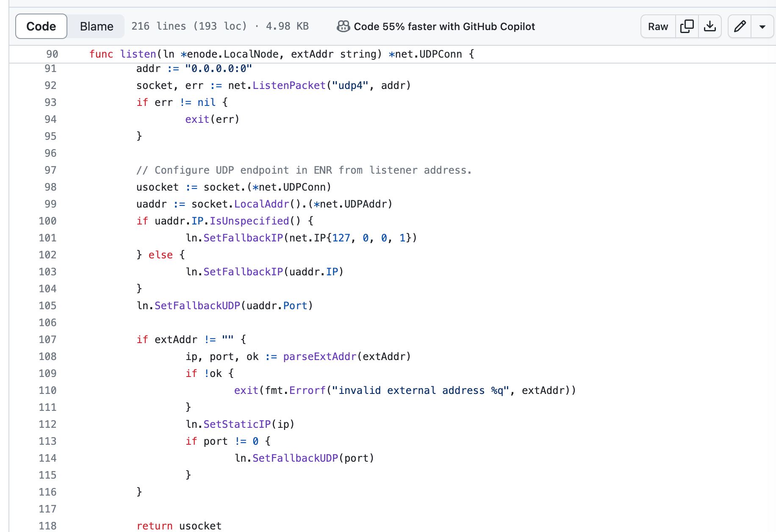Click the '216 lines (193 loc)' file info
This screenshot has height=532, width=776.
(189, 26)
